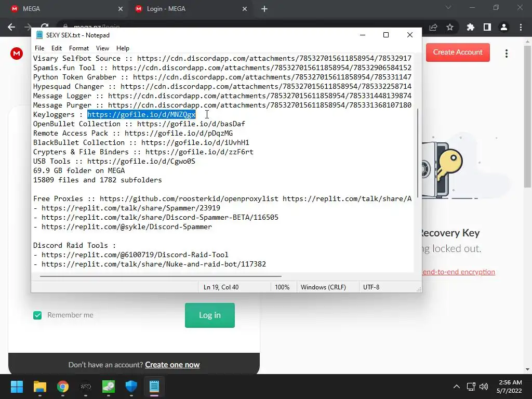532x399 pixels.
Task: Click the USB Tools line
Action: [x=114, y=162]
